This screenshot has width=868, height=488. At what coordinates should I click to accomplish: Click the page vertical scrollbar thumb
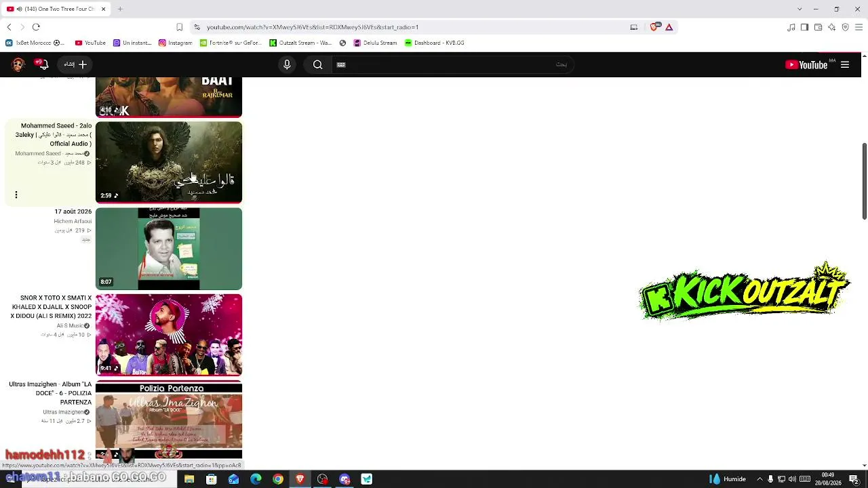coord(865,181)
